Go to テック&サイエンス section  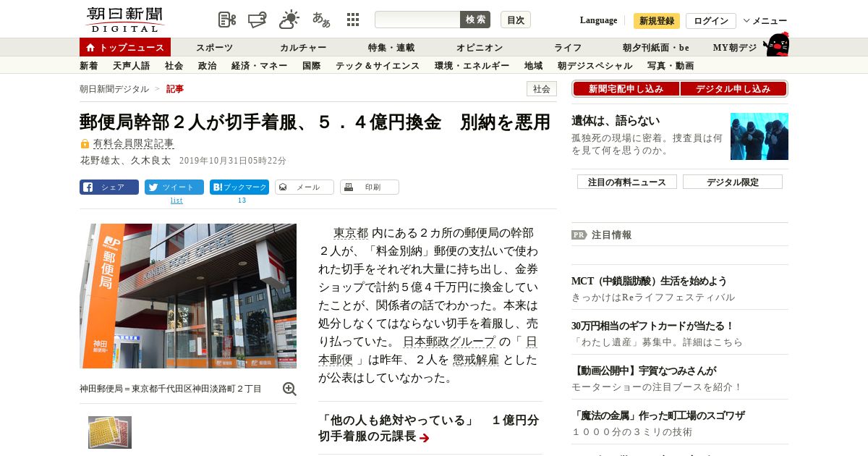378,66
